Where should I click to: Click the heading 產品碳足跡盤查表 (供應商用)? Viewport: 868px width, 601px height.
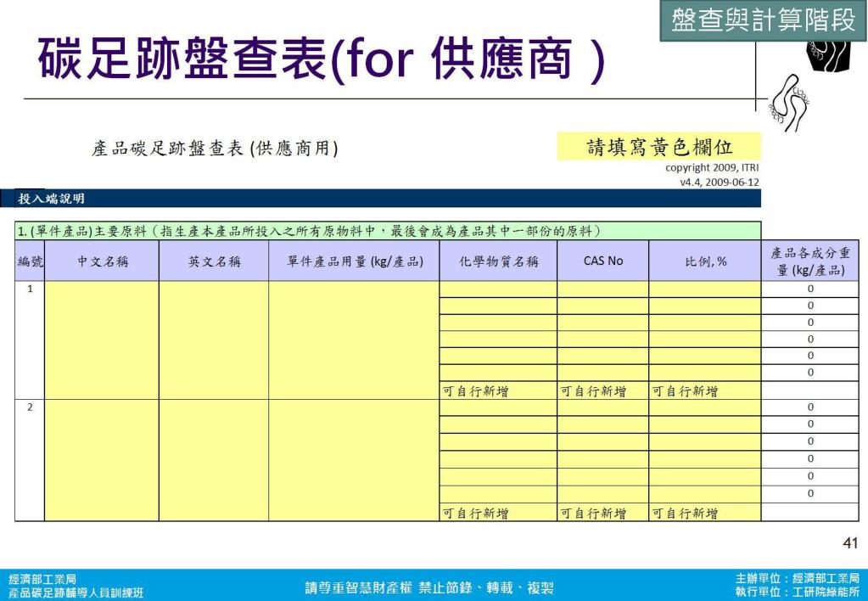pyautogui.click(x=215, y=148)
